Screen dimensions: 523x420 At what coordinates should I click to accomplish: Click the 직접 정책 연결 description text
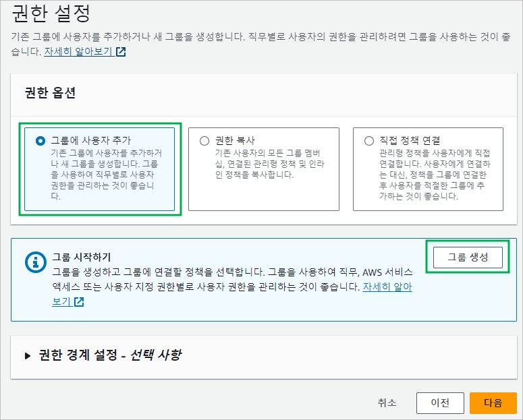(435, 175)
